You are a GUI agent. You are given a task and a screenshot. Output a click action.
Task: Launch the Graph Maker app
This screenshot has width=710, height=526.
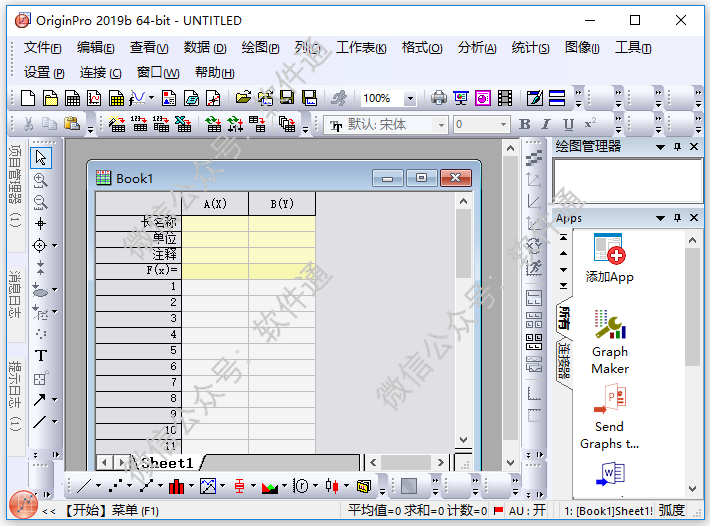[x=609, y=342]
